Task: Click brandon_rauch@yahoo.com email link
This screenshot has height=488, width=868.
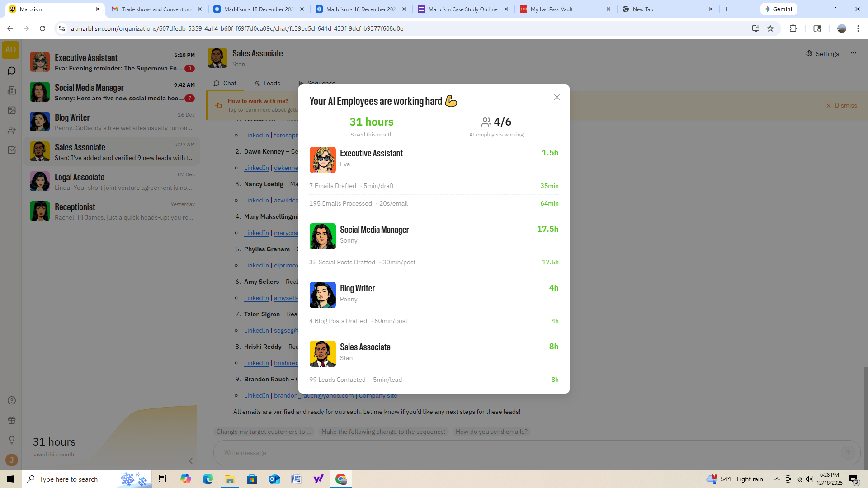Action: pos(314,395)
